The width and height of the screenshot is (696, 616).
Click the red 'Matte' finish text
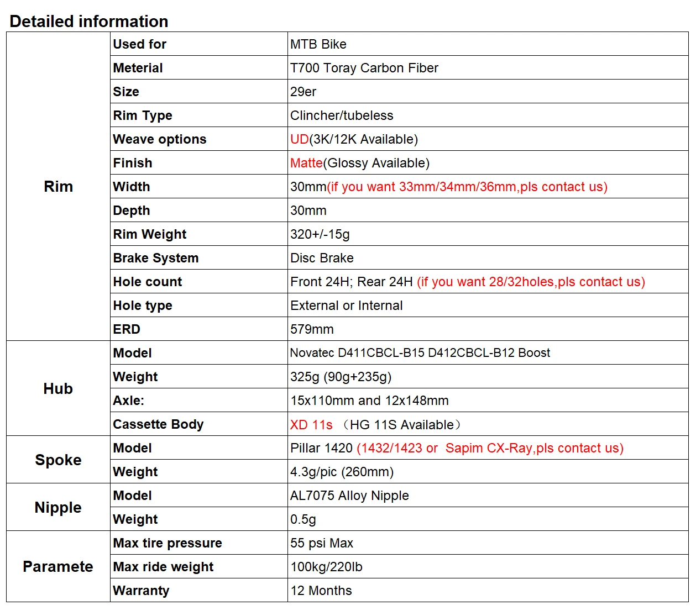306,163
